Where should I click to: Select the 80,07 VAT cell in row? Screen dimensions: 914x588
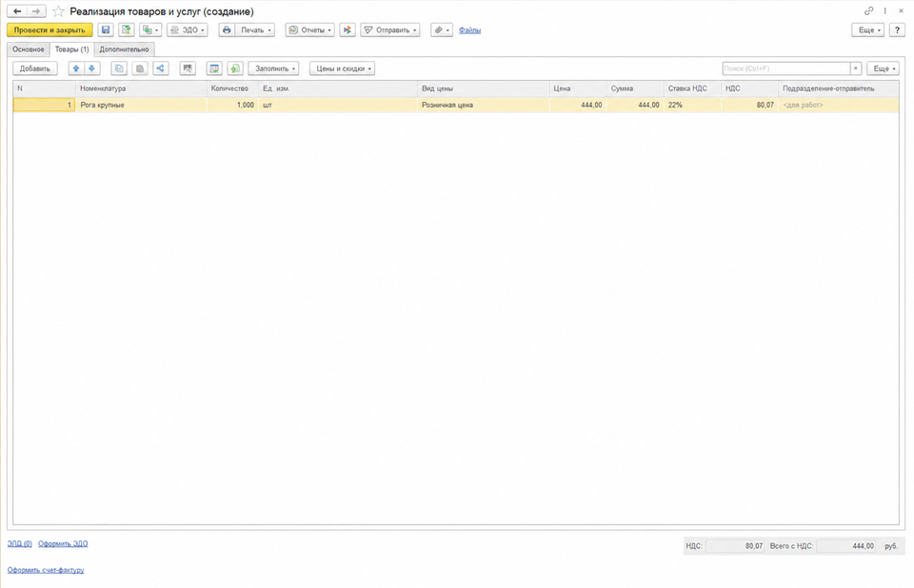[749, 105]
